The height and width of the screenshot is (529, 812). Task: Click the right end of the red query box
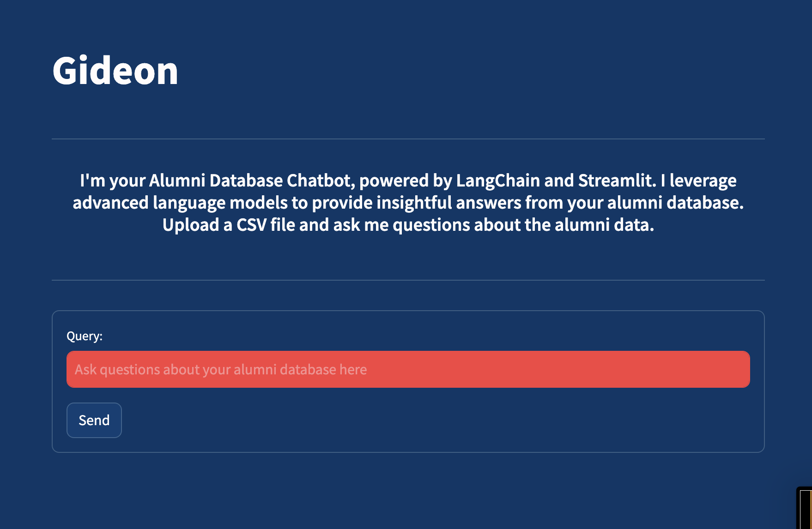734,369
